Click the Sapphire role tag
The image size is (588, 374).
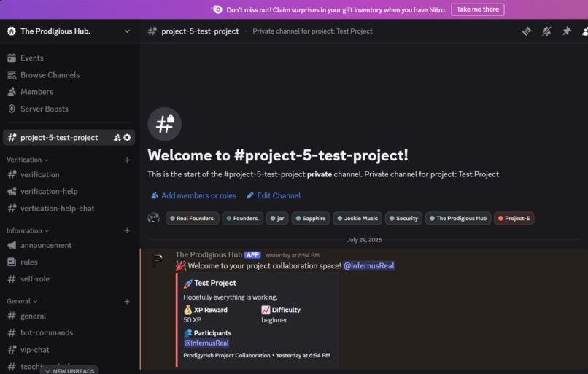click(x=311, y=218)
